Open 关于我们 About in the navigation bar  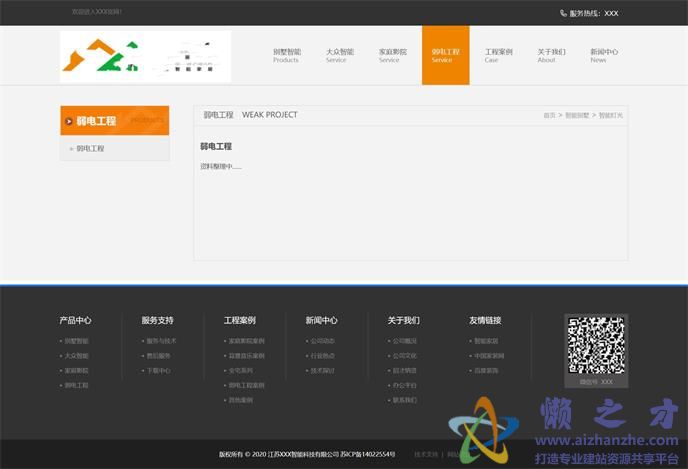click(552, 55)
